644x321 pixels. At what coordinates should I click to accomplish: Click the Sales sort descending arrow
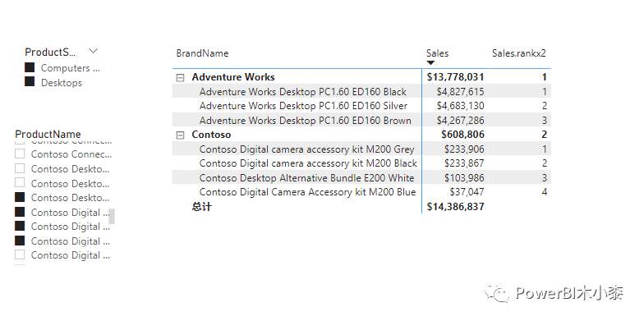(x=430, y=62)
